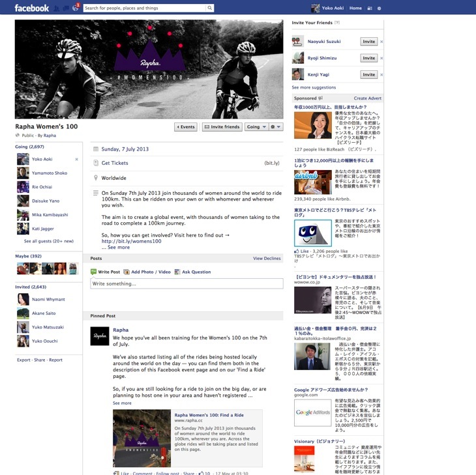Open Mika Kamibayashi's profile
This screenshot has width=476, height=475.
pos(50,215)
